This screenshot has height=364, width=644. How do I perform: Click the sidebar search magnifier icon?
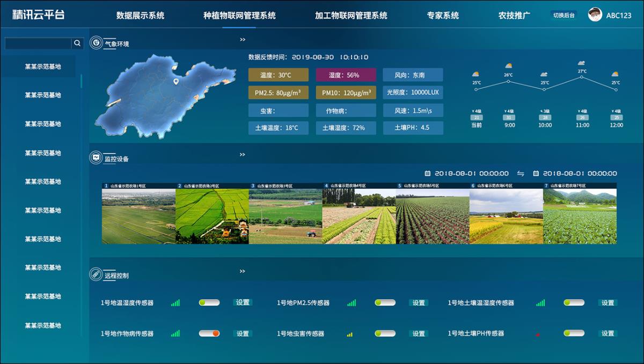78,42
